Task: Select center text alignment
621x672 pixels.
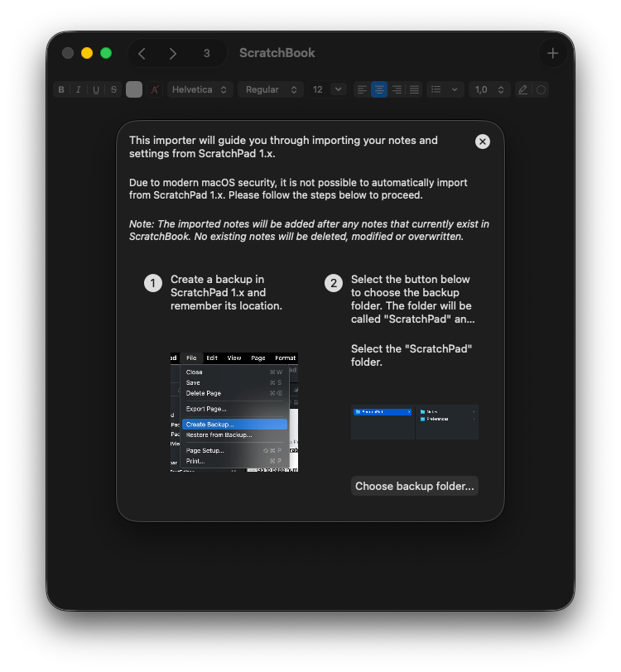Action: point(379,89)
